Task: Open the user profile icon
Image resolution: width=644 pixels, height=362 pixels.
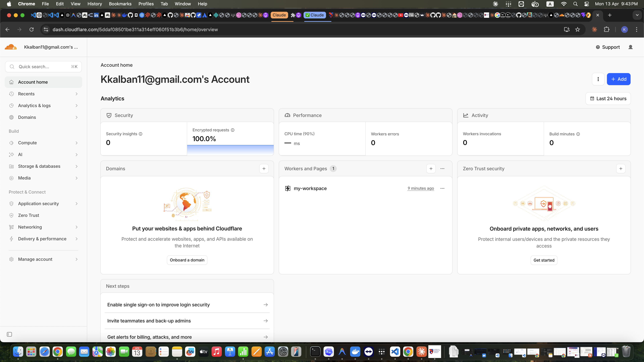Action: click(x=630, y=47)
